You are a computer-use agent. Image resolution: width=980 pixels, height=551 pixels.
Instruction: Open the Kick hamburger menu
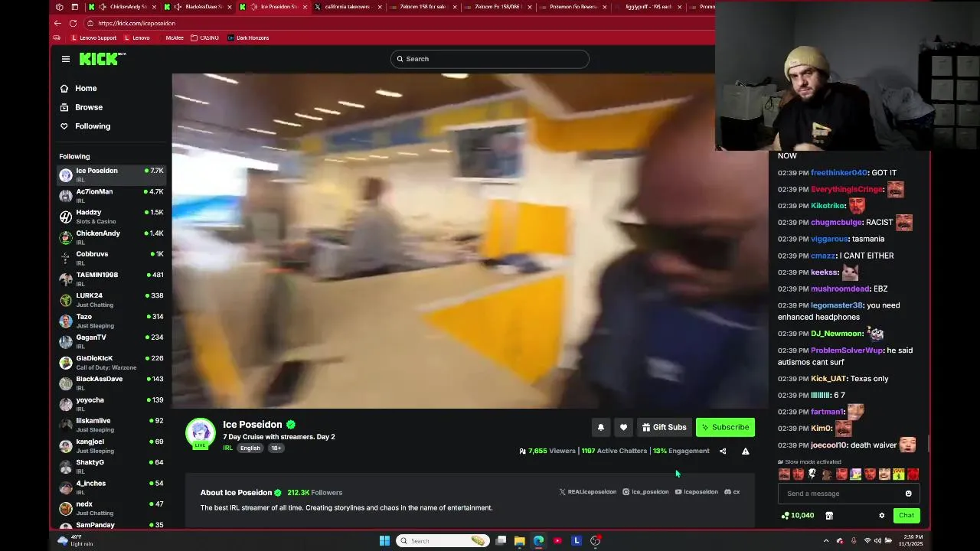pos(66,59)
